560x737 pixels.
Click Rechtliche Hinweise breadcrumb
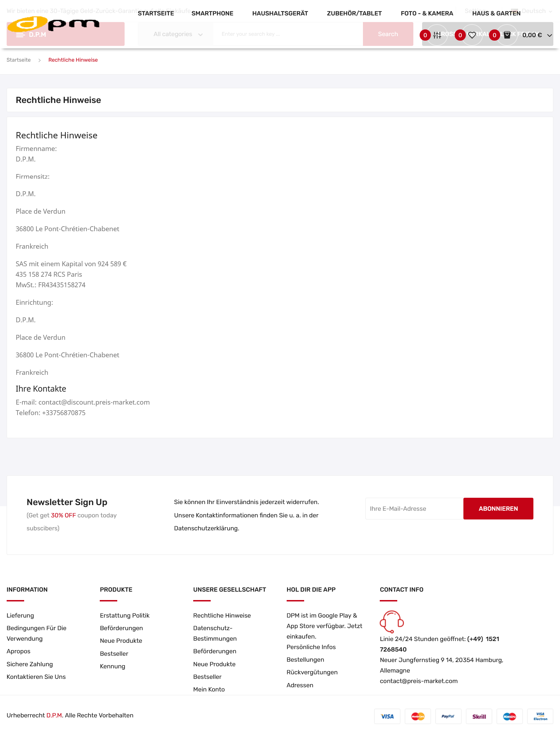(x=73, y=60)
